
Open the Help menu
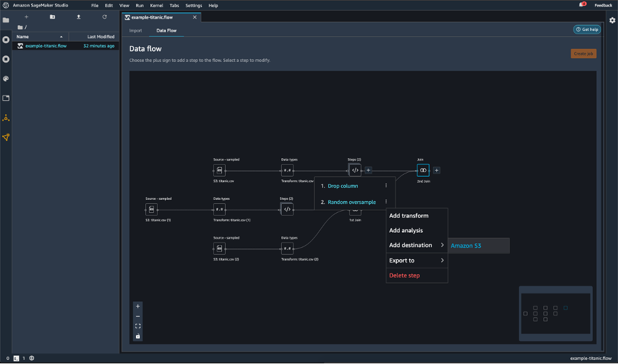[x=213, y=5]
